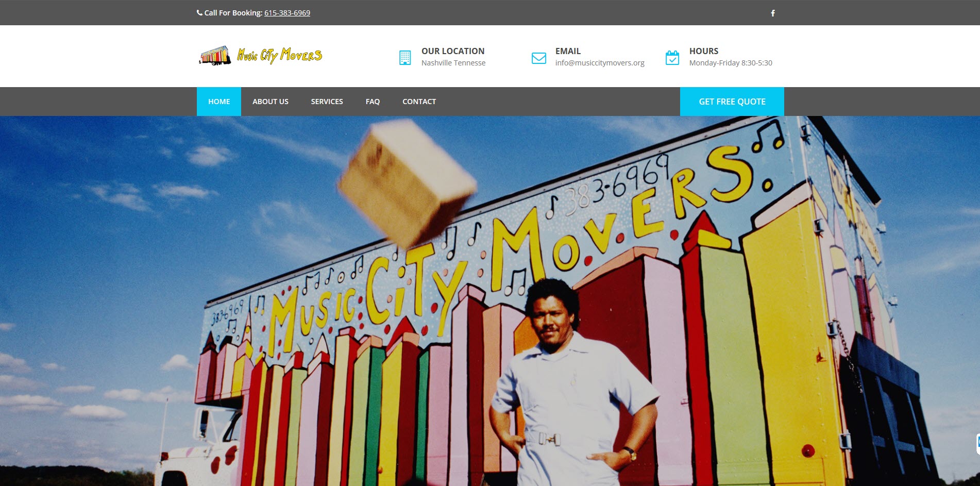Open the FAQ menu item
Image resolution: width=980 pixels, height=486 pixels.
(x=373, y=102)
